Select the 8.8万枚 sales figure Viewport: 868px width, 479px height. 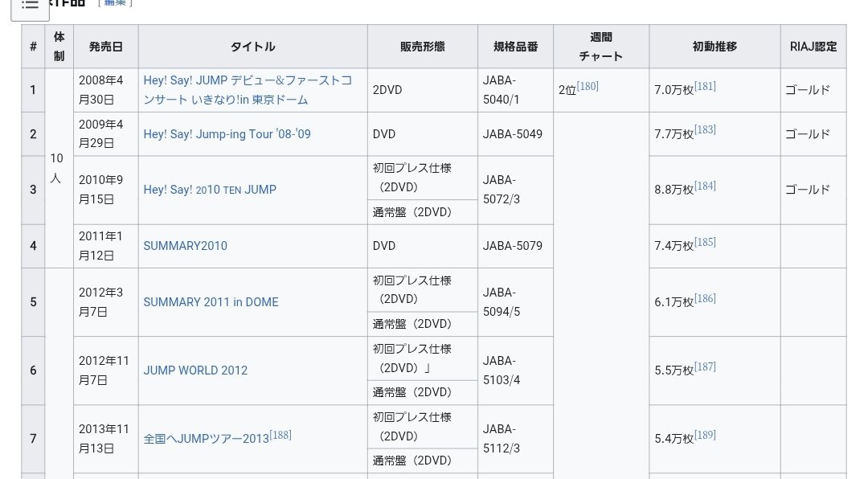(674, 190)
